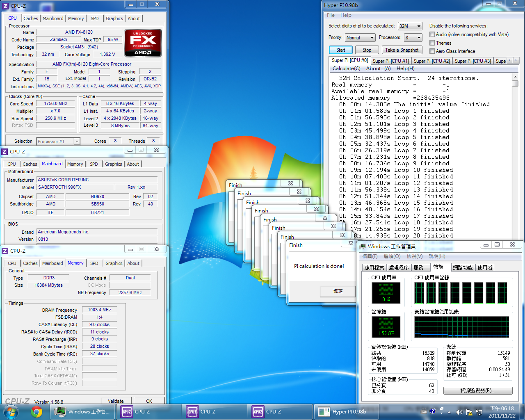Launch Google Chrome from the taskbar

pyautogui.click(x=37, y=411)
